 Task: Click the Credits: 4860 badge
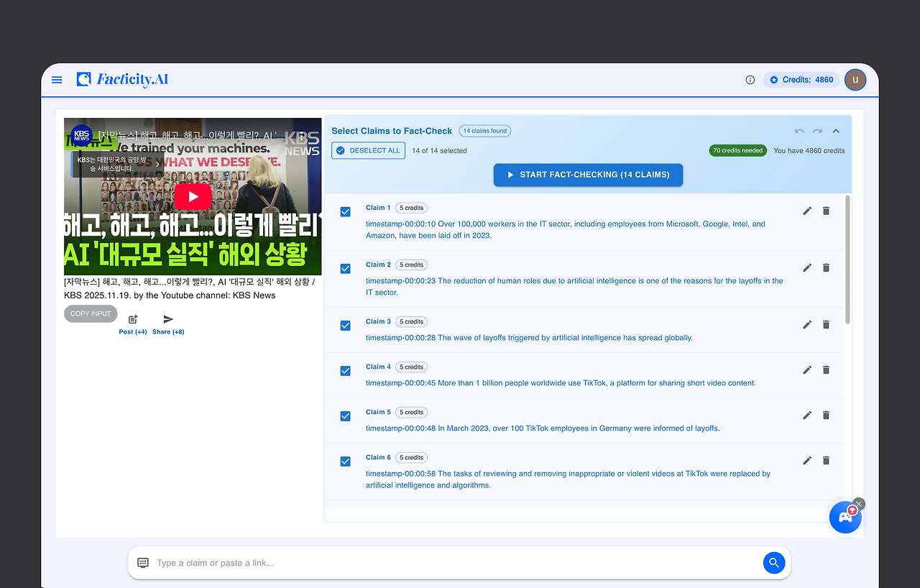(801, 80)
